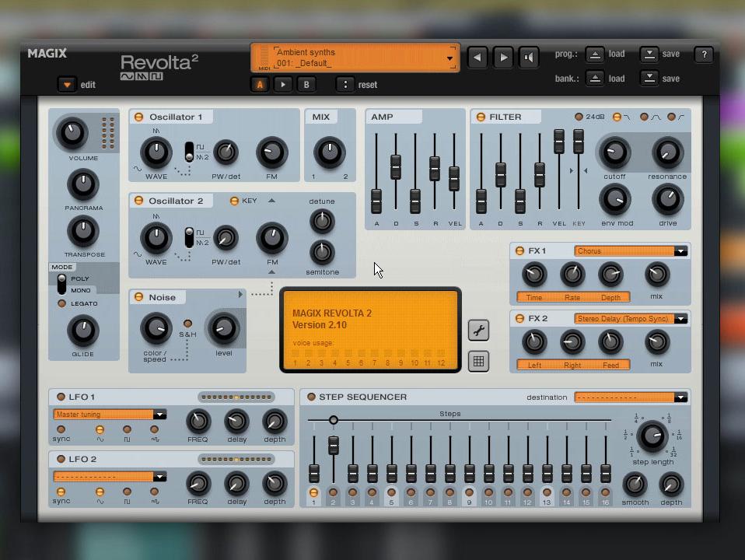This screenshot has width=745, height=560.
Task: Toggle FX 2 on/off
Action: click(x=519, y=319)
